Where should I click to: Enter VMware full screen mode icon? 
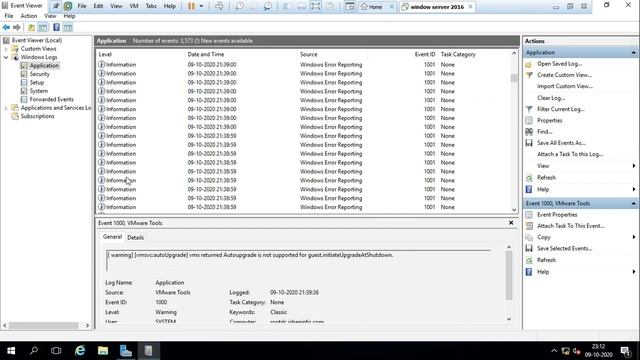(315, 6)
